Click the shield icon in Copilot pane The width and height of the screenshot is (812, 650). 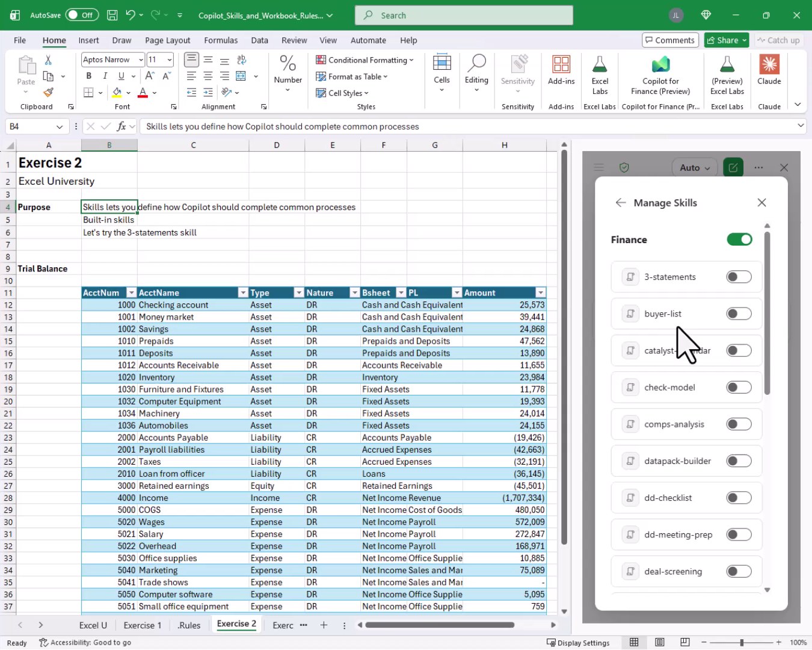[624, 167]
